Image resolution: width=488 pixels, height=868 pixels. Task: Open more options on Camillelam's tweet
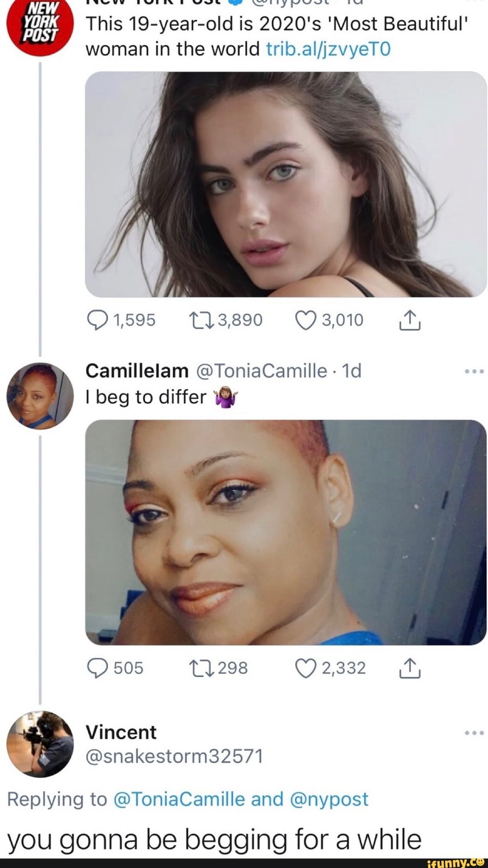click(x=473, y=371)
